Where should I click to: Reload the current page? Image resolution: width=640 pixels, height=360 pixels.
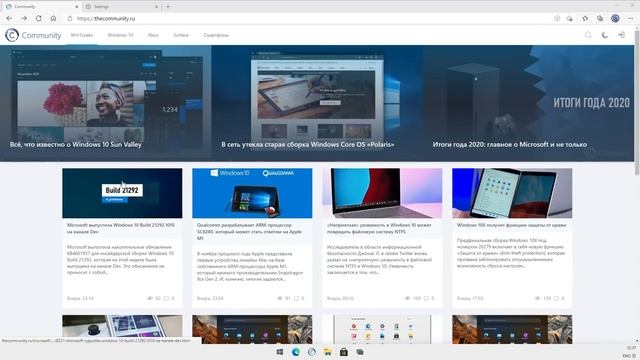click(38, 18)
